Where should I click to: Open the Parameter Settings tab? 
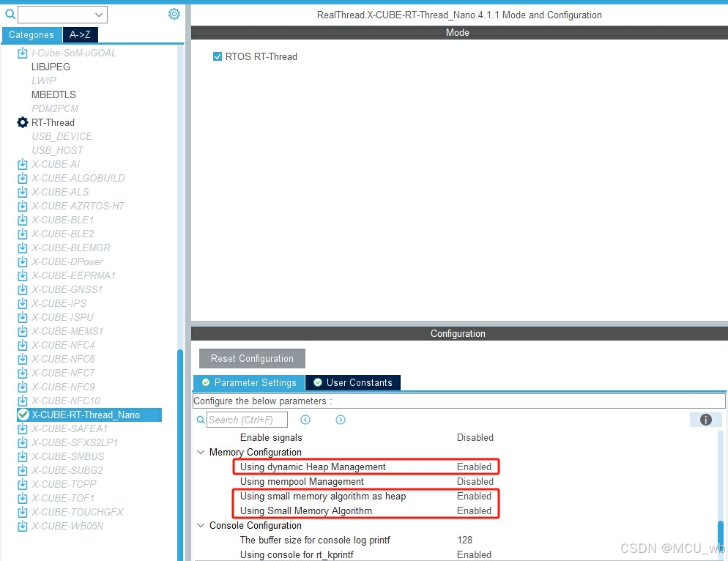click(x=249, y=383)
